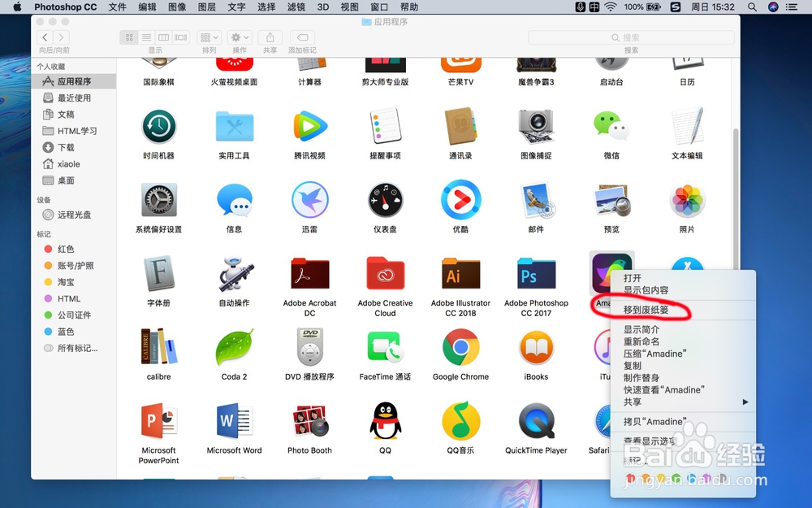Viewport: 812px width, 508px height.
Task: Select the Photo Booth icon
Action: click(309, 421)
